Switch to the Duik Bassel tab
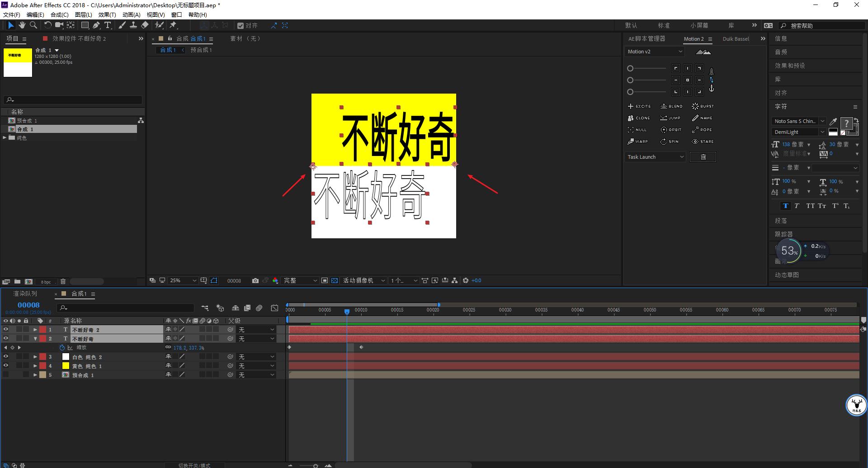Screen dimensions: 868x468 (x=736, y=38)
